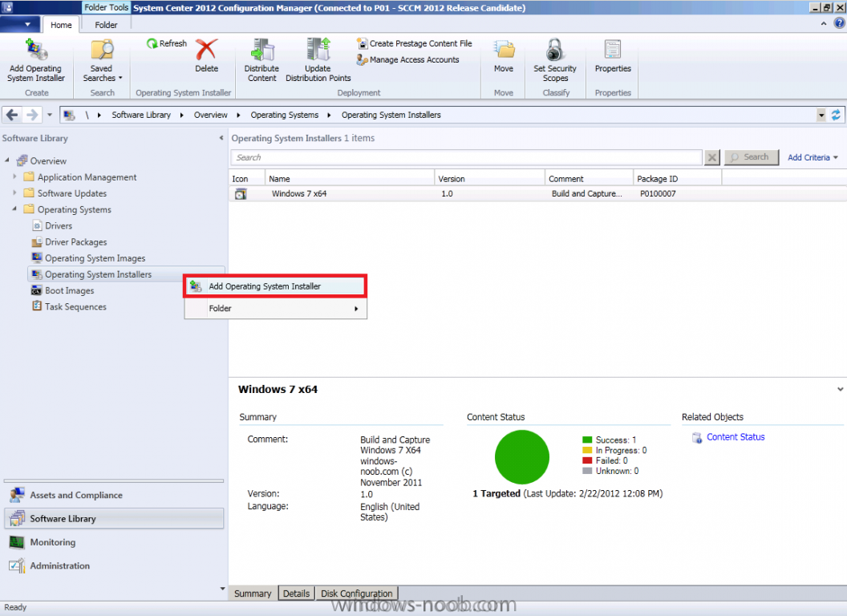Click the Windows 7 x64 installer icon
This screenshot has width=847, height=616.
coord(241,194)
